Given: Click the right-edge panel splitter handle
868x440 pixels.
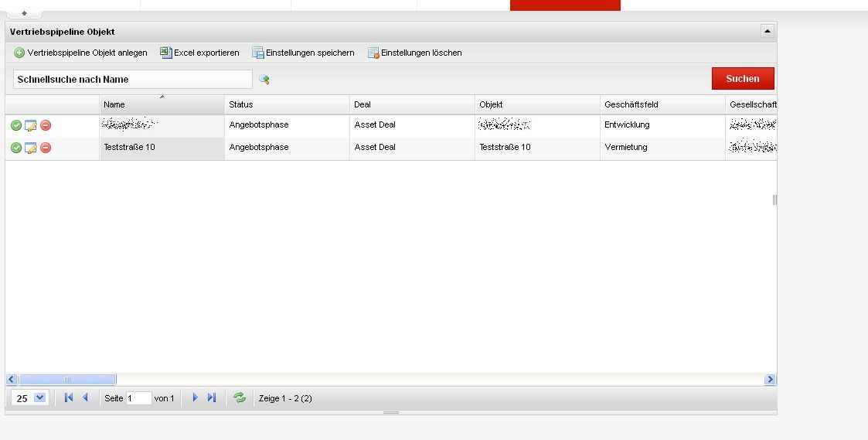Looking at the screenshot, I should click(774, 200).
